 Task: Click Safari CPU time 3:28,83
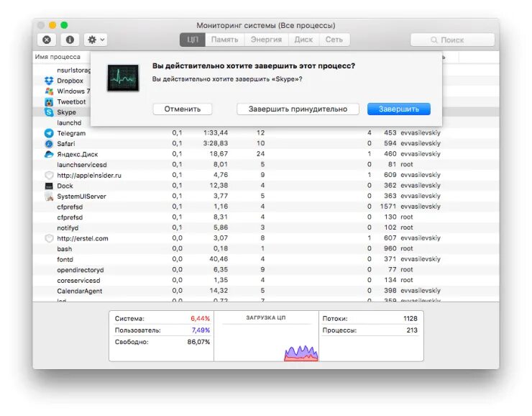point(216,143)
